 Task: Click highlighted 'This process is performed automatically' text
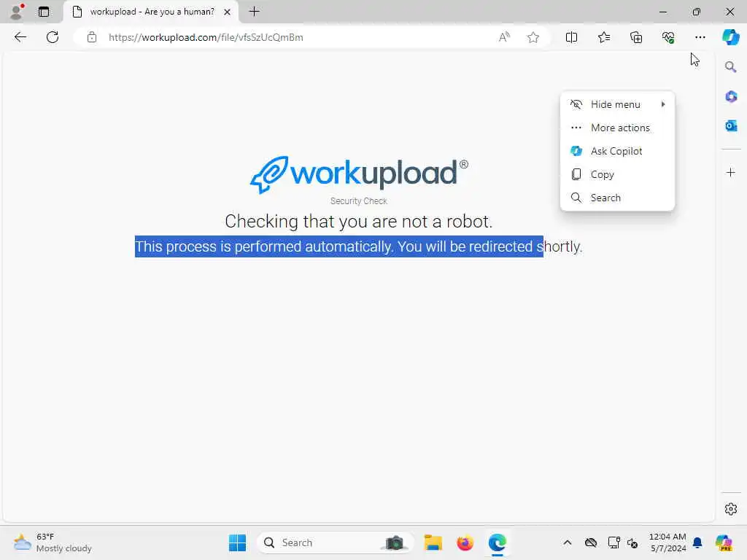pos(264,246)
